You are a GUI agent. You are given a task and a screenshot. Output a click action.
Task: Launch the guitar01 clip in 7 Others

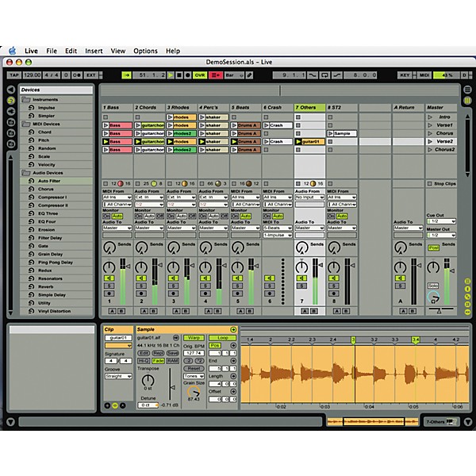click(299, 141)
